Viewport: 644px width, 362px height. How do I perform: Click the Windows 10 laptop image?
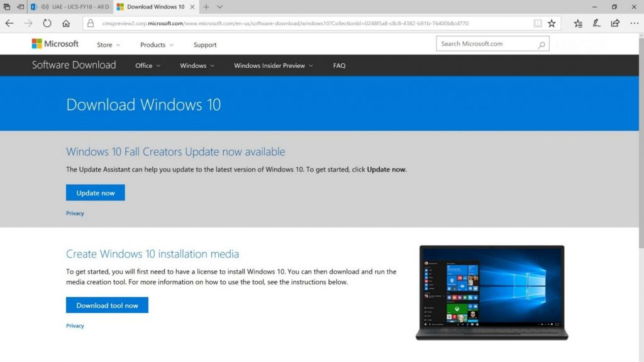(492, 293)
